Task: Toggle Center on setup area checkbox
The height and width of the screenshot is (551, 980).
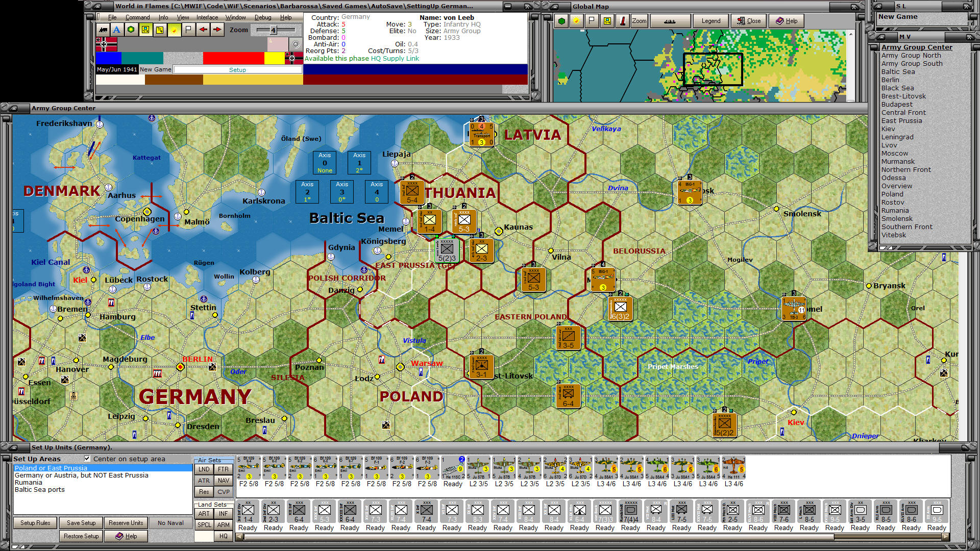Action: (87, 459)
